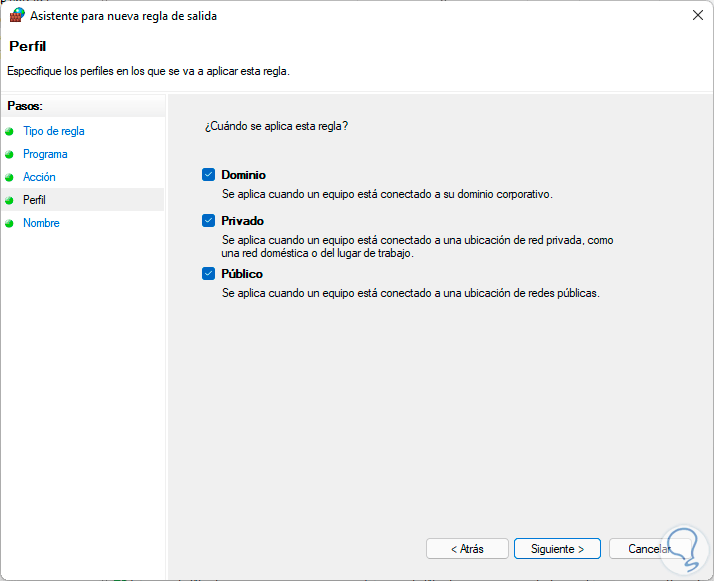The height and width of the screenshot is (581, 714).
Task: Click green dot beside Tipo de regla
Action: (10, 131)
